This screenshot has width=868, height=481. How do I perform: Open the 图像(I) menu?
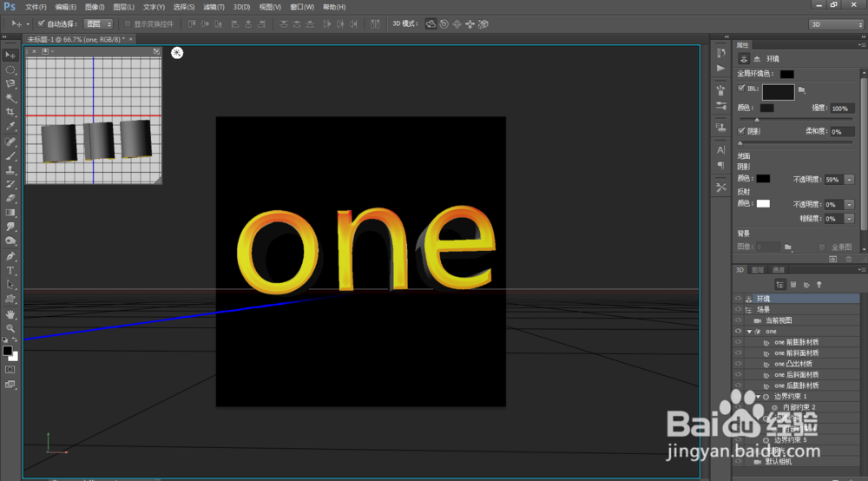95,7
